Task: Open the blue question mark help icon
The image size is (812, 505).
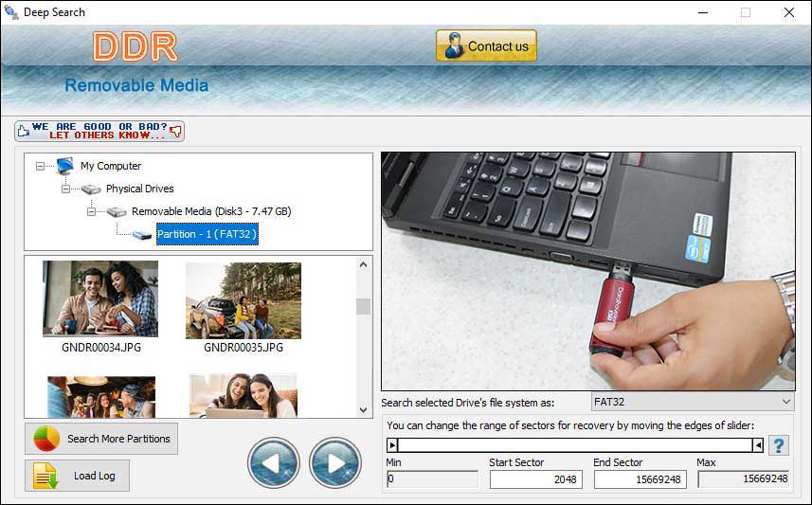Action: click(778, 445)
